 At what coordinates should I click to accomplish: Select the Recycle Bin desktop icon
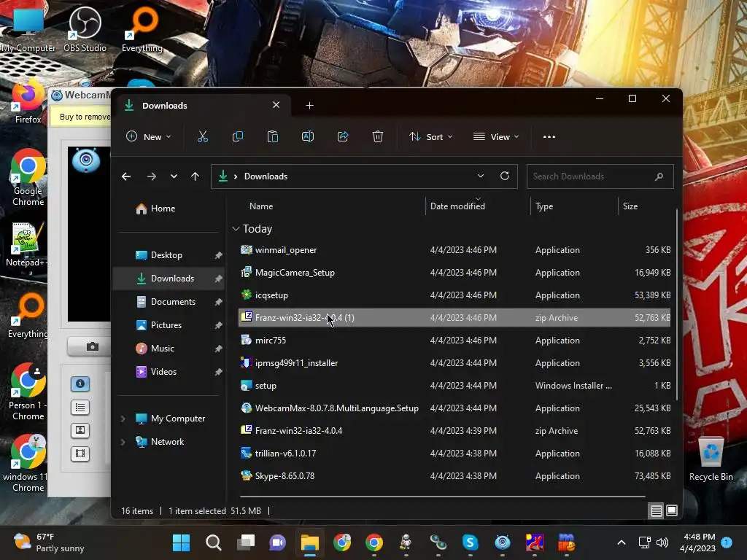(711, 459)
